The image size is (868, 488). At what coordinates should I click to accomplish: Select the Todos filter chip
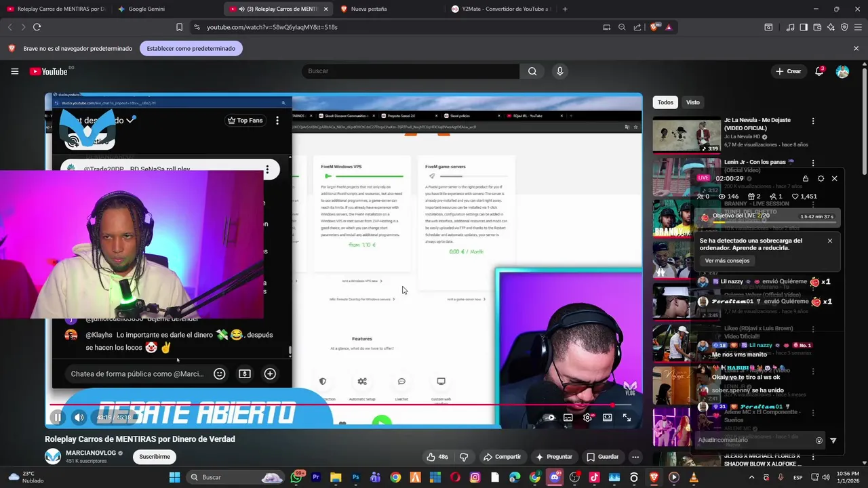[665, 102]
